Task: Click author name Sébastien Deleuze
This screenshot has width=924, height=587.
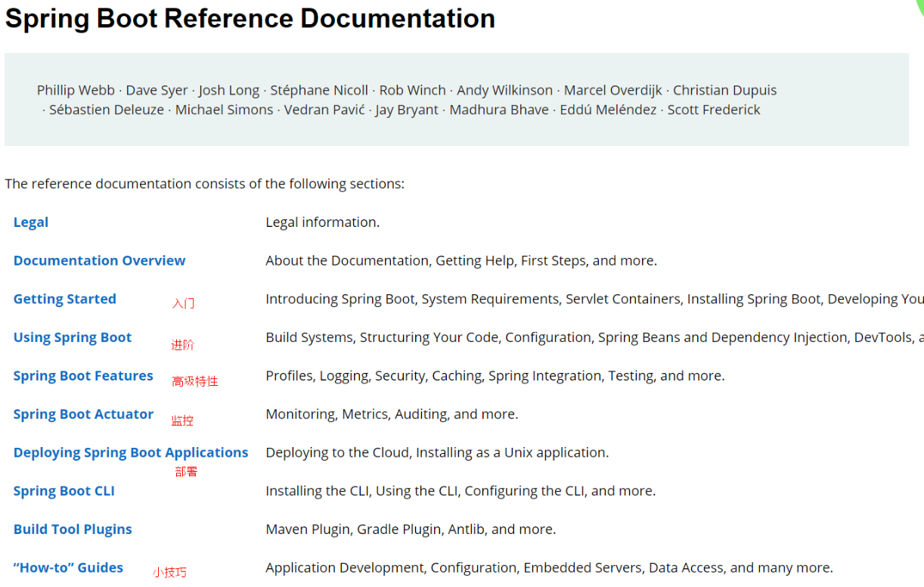Action: click(x=107, y=110)
